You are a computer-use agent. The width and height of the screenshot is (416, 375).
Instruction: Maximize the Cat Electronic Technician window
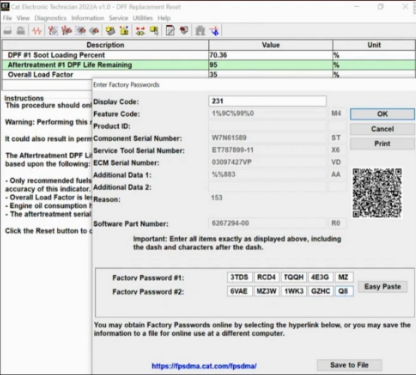click(380, 7)
